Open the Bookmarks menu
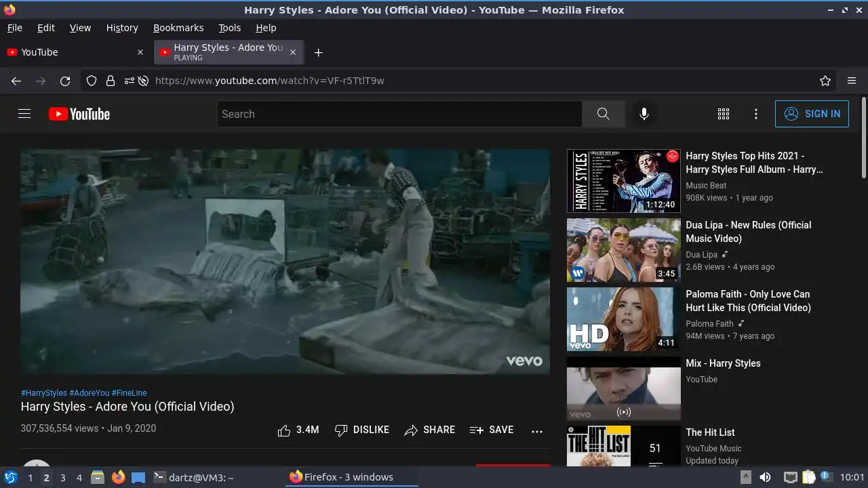The height and width of the screenshot is (488, 868). pos(178,28)
